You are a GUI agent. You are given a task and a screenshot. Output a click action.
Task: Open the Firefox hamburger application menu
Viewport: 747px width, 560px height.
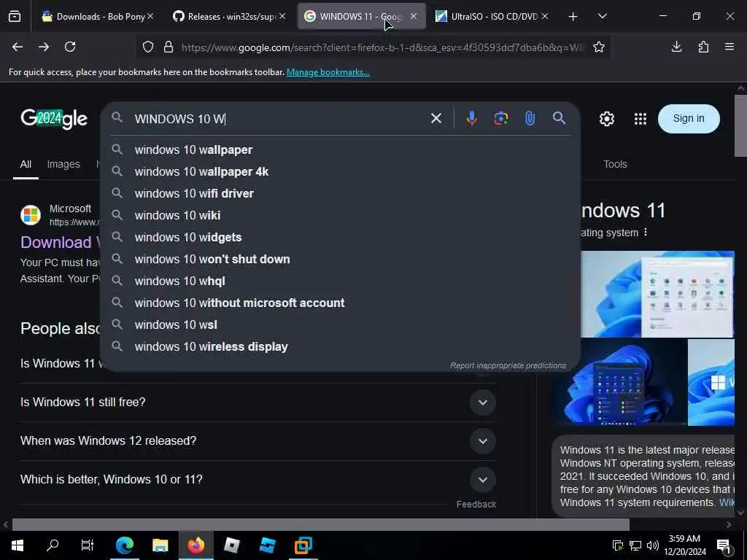[729, 47]
